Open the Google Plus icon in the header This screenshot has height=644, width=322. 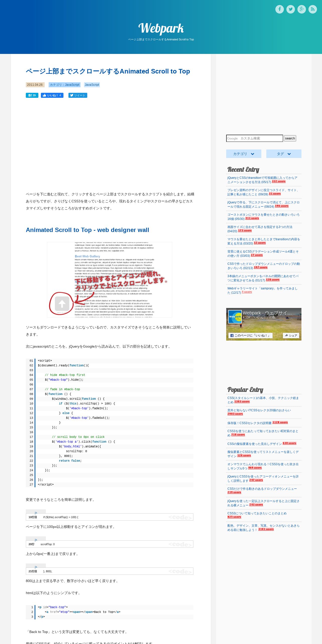[302, 9]
